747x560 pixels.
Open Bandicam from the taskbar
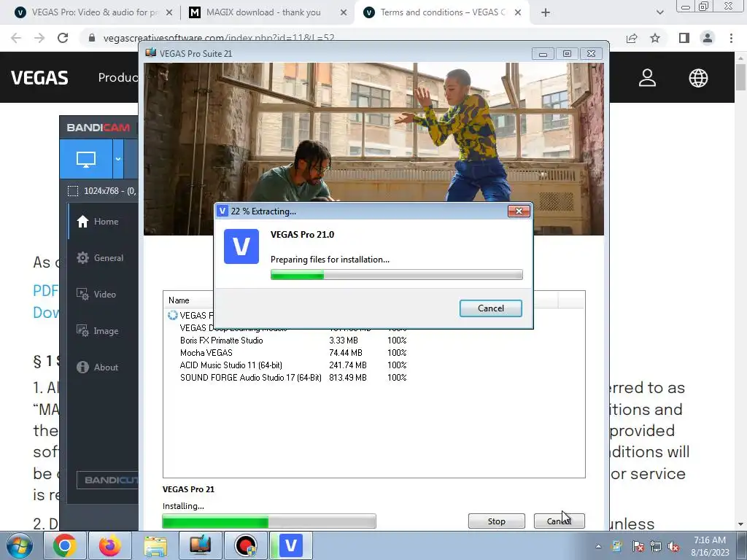pos(246,545)
